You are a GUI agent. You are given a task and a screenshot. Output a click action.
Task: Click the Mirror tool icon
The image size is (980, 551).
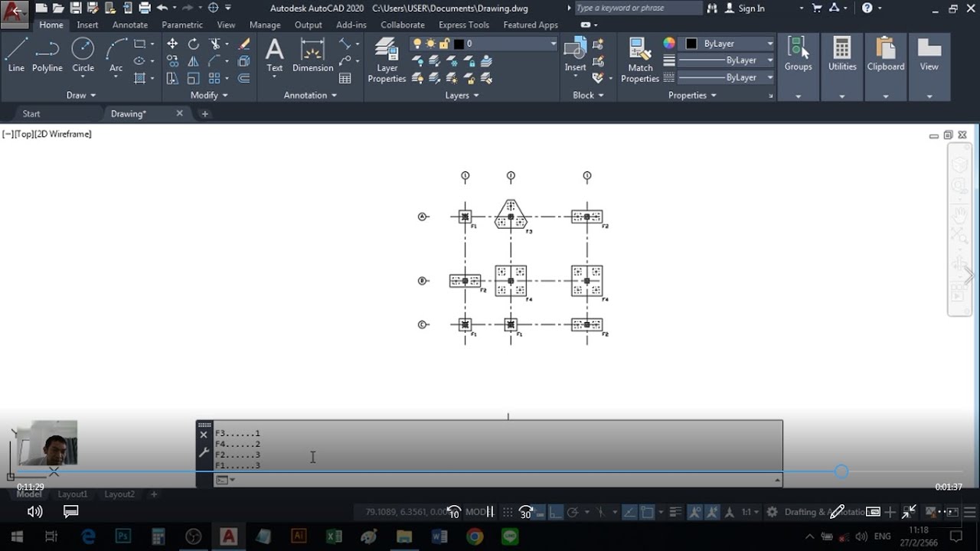pos(194,61)
